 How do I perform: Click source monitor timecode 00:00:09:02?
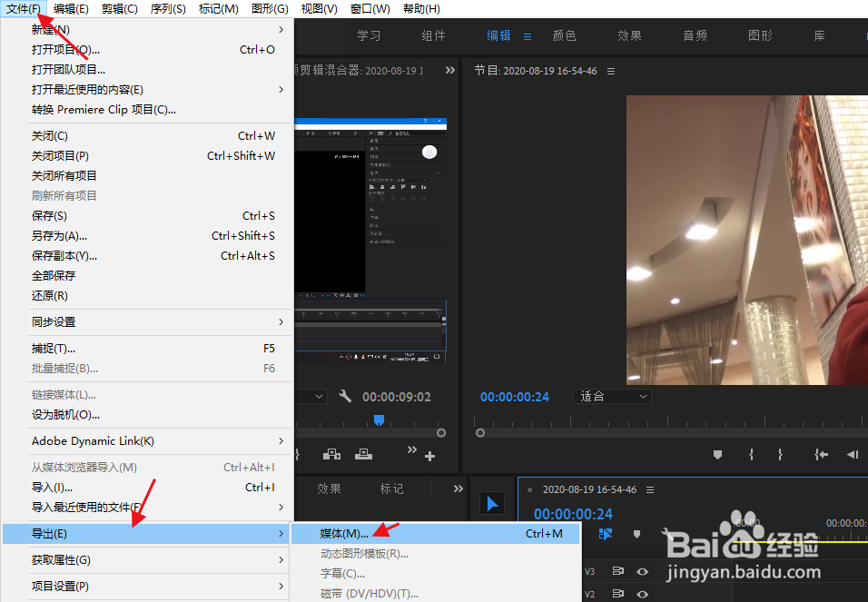[x=397, y=397]
